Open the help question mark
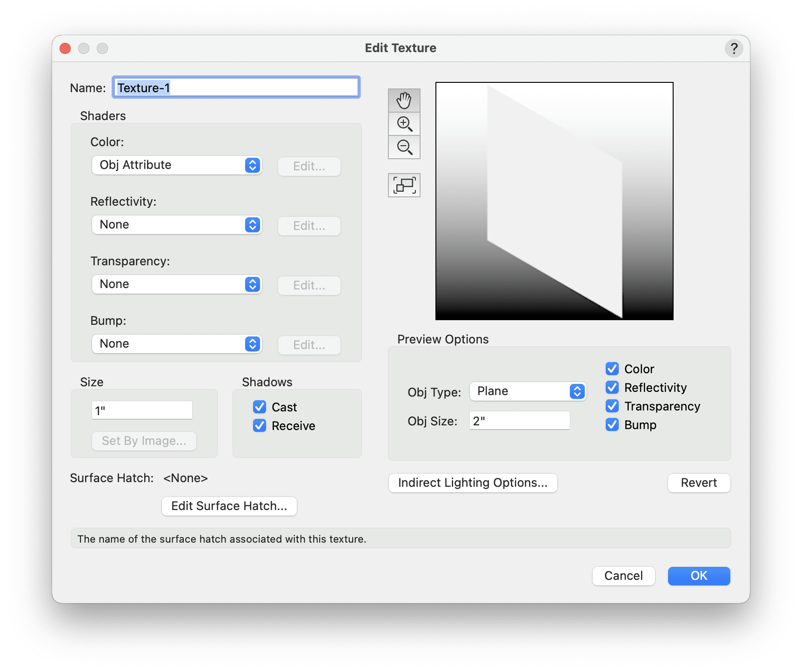The width and height of the screenshot is (802, 672). (734, 48)
